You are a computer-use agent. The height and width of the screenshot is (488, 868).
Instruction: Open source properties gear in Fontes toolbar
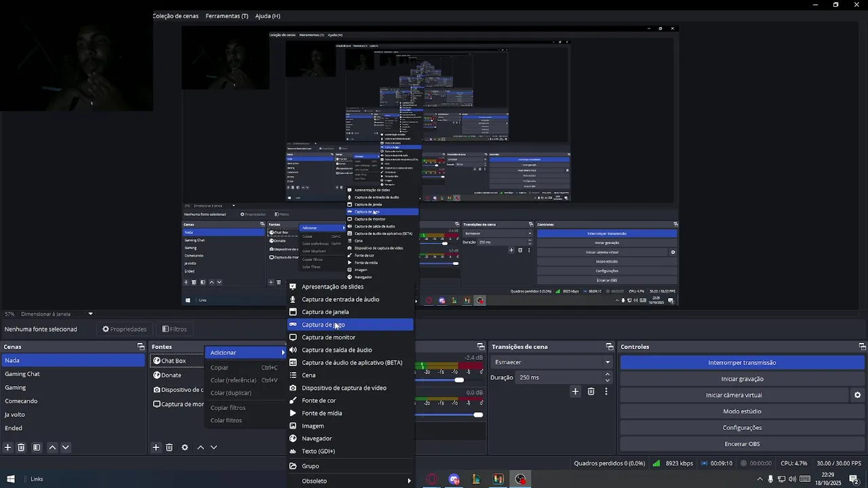[x=184, y=447]
